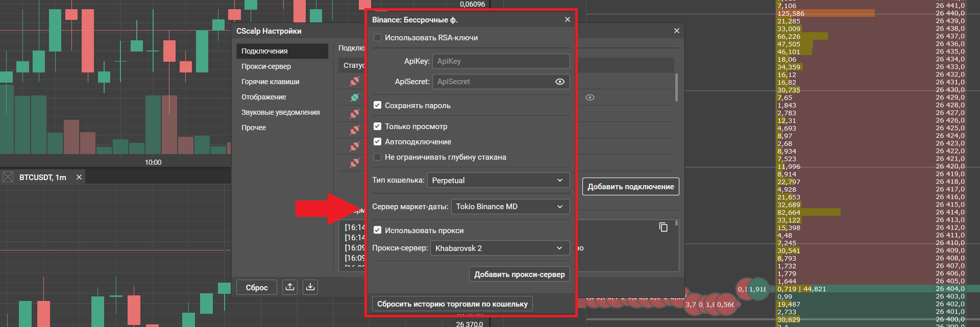Focus the ApiSecret input field
The height and width of the screenshot is (327, 980).
[501, 82]
